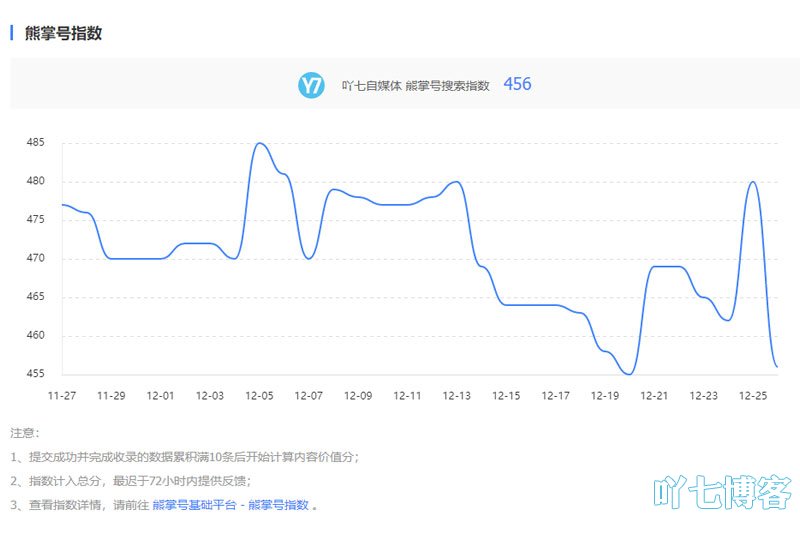Click the 12-13 date axis label
Image resolution: width=800 pixels, height=533 pixels.
457,396
